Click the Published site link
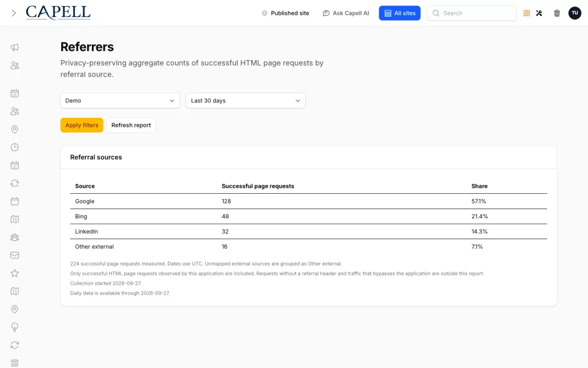588x368 pixels. click(285, 13)
